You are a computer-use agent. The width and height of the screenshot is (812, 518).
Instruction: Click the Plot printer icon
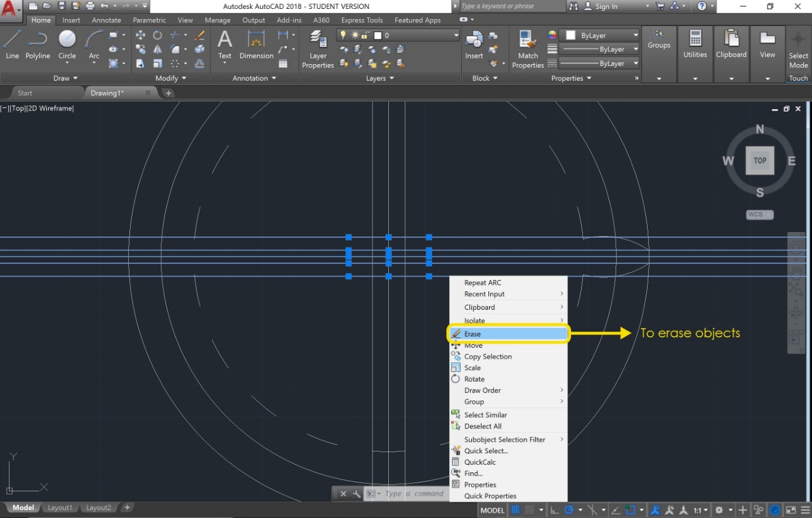pyautogui.click(x=89, y=6)
